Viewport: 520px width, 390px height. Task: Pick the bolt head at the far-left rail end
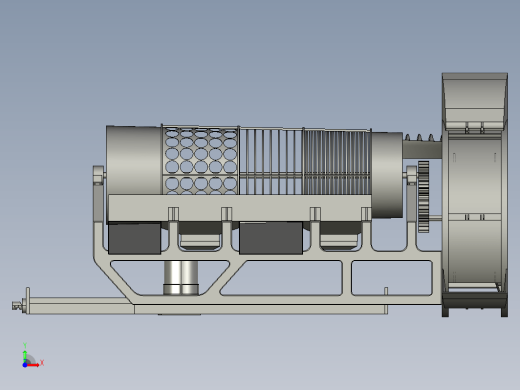tap(16, 305)
